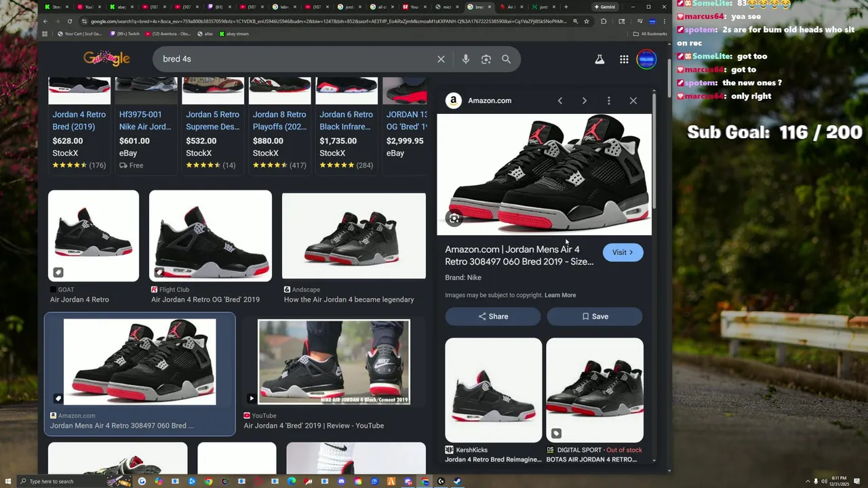
Task: Open KershKicks related image
Action: [494, 390]
